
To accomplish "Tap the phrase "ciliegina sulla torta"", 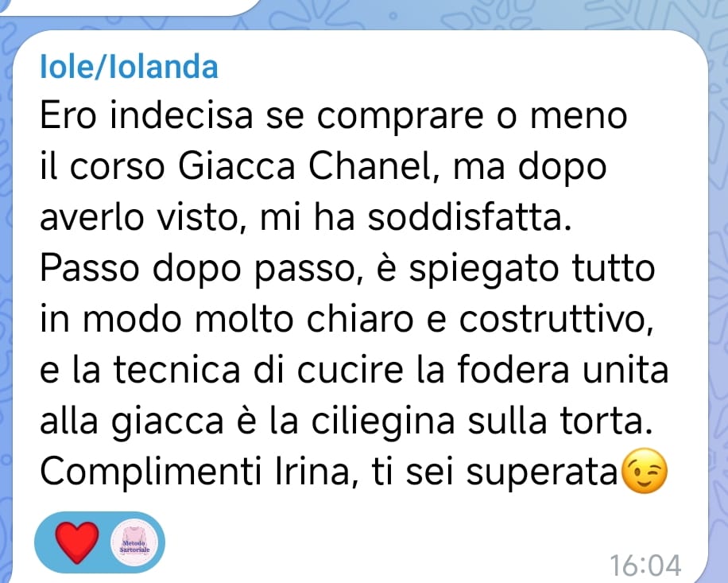I will point(482,421).
